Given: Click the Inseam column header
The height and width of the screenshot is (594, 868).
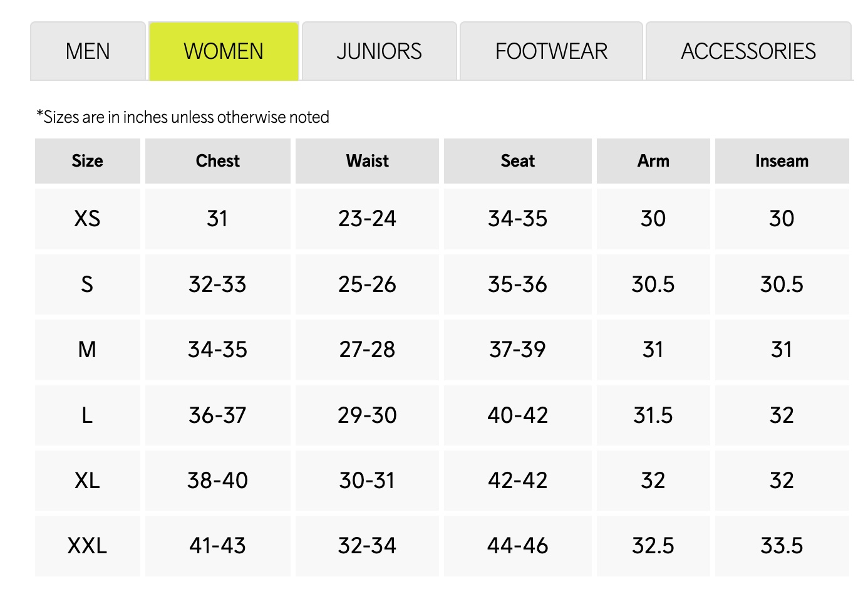Looking at the screenshot, I should (x=782, y=161).
